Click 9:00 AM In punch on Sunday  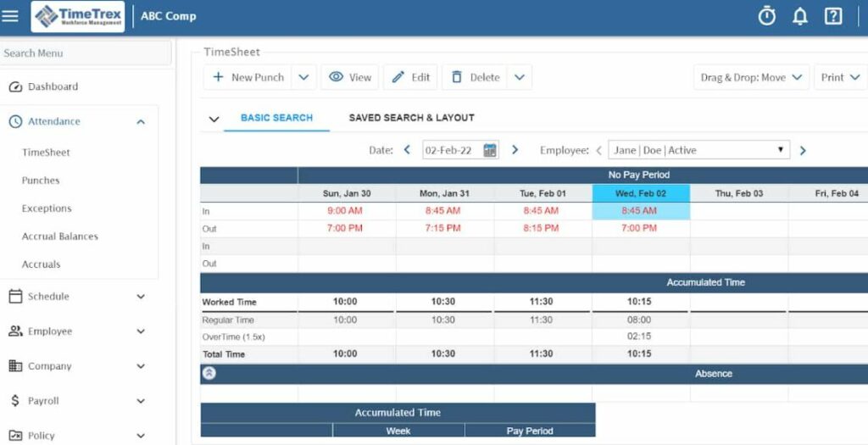tap(345, 211)
